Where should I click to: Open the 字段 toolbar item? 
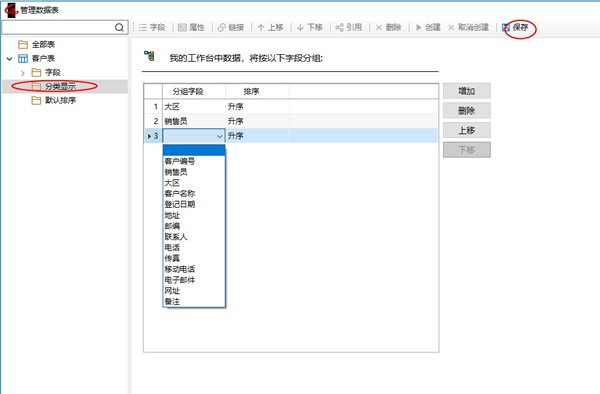pos(152,27)
